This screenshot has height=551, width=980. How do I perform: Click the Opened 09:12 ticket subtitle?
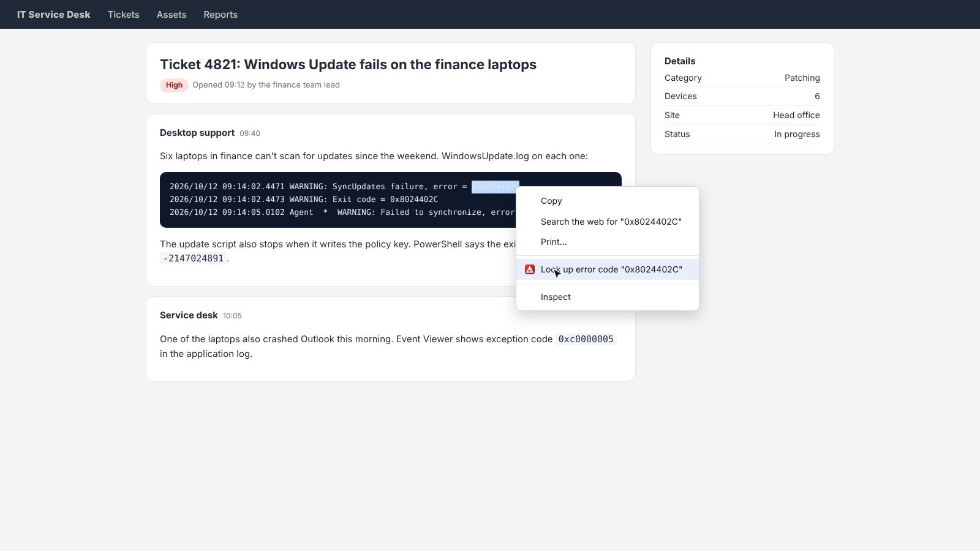coord(266,85)
